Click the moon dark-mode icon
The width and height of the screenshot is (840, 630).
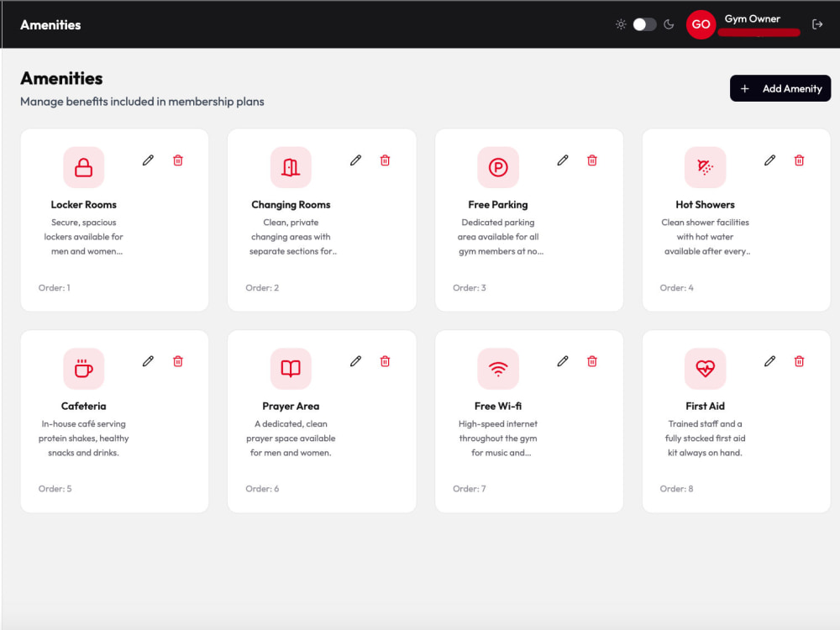click(x=669, y=24)
